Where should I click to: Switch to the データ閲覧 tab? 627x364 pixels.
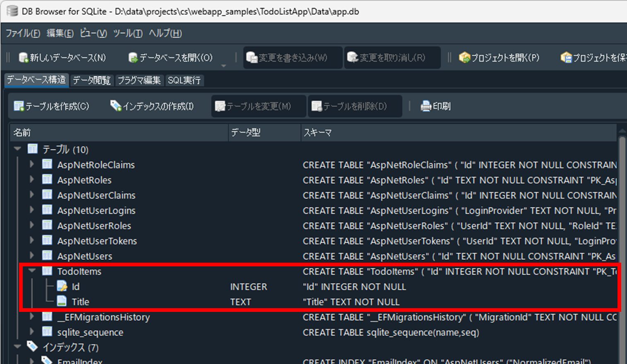coord(91,80)
